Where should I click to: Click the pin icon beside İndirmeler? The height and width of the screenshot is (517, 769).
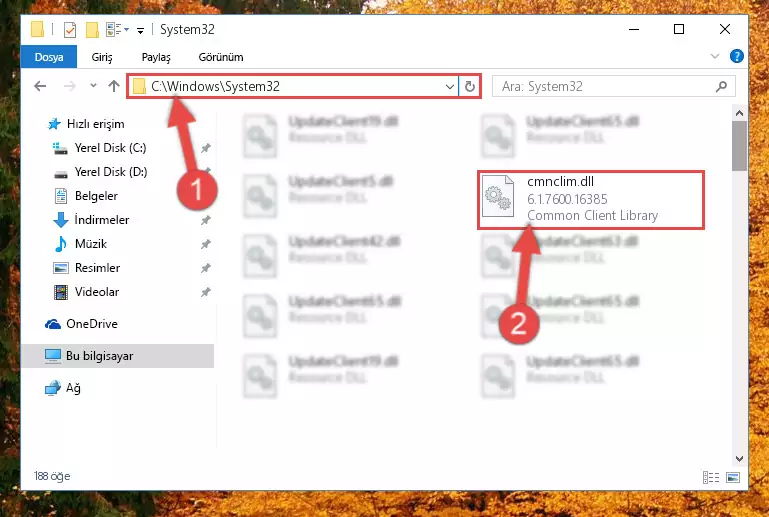[205, 220]
